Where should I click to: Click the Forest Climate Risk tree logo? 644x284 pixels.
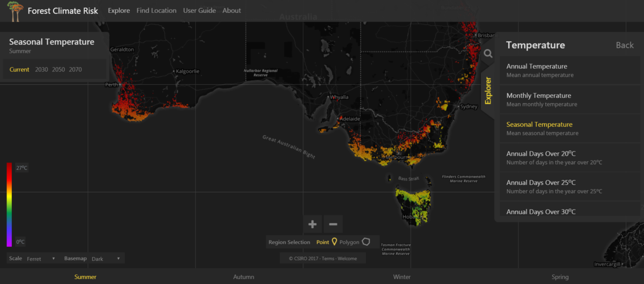(x=16, y=11)
